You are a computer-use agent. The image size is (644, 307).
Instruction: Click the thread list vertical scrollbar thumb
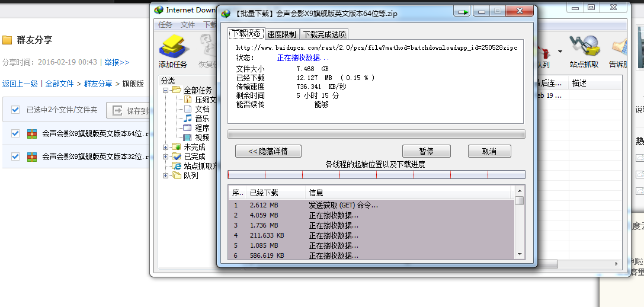pyautogui.click(x=519, y=200)
